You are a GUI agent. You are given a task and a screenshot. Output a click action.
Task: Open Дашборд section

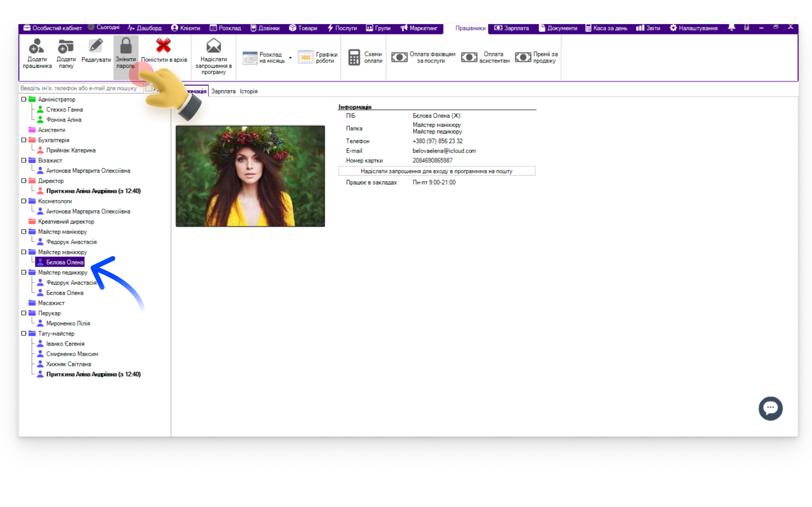point(144,28)
